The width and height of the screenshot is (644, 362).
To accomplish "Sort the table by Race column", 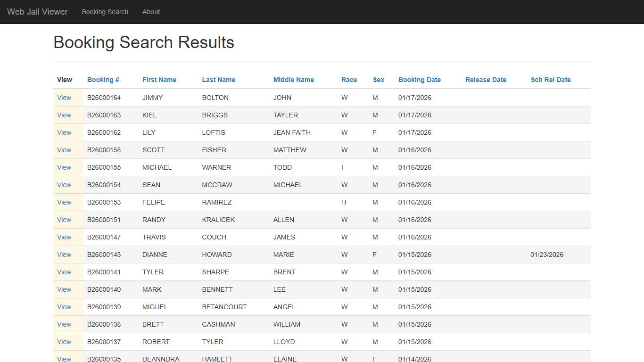I will (x=349, y=80).
